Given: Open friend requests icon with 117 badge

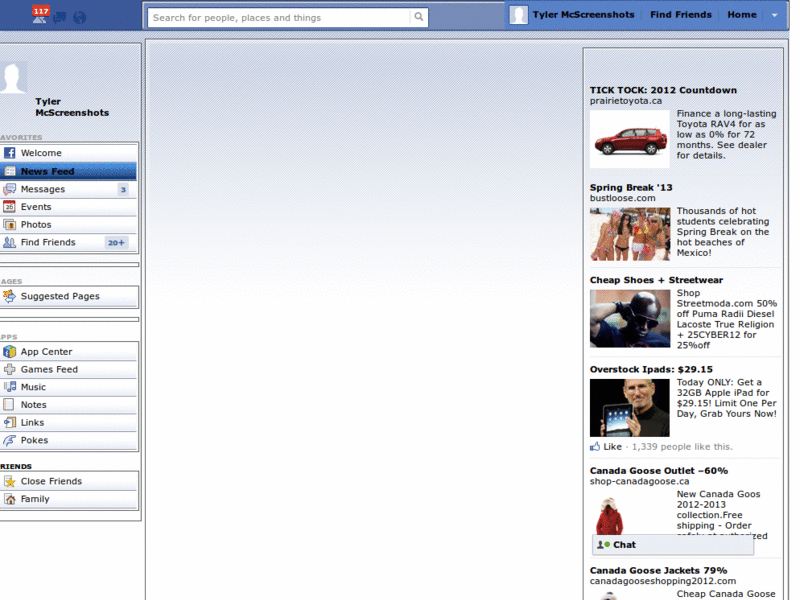Looking at the screenshot, I should [40, 15].
